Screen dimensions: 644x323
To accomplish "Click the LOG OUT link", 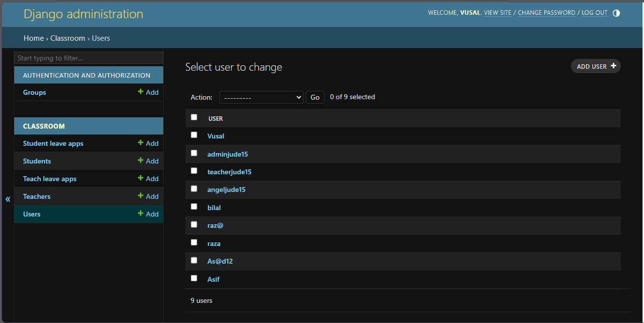I will [x=594, y=13].
